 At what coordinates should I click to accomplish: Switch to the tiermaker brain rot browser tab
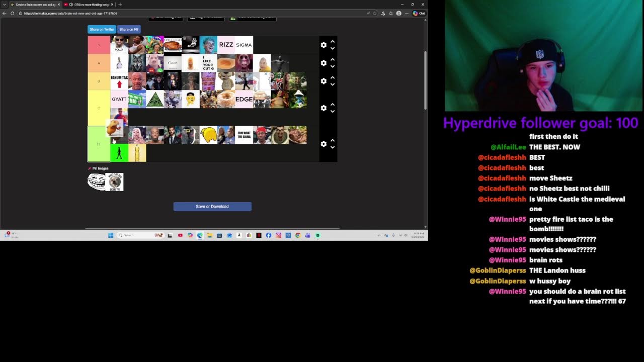click(x=35, y=5)
